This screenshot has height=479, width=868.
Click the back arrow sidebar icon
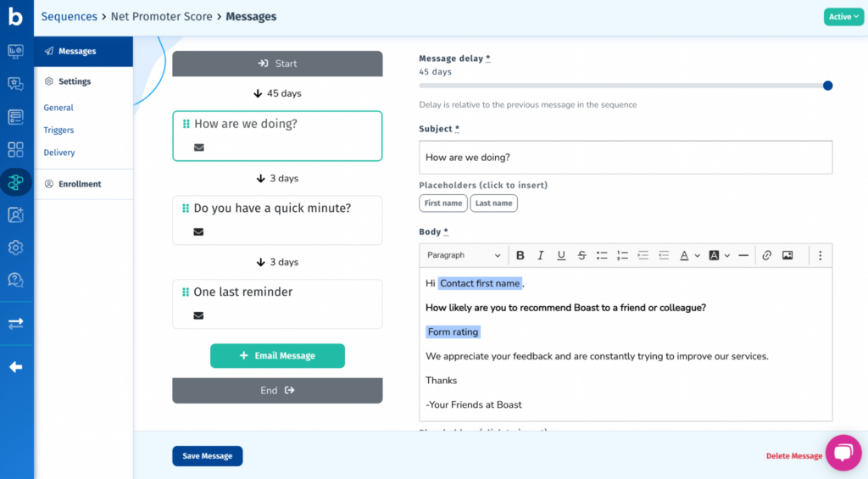[x=15, y=367]
